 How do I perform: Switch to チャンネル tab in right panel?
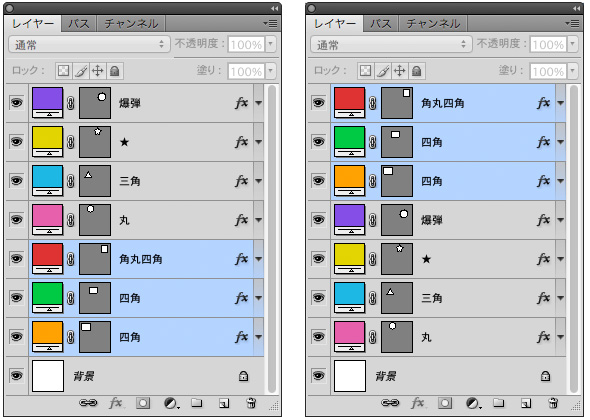(x=433, y=24)
